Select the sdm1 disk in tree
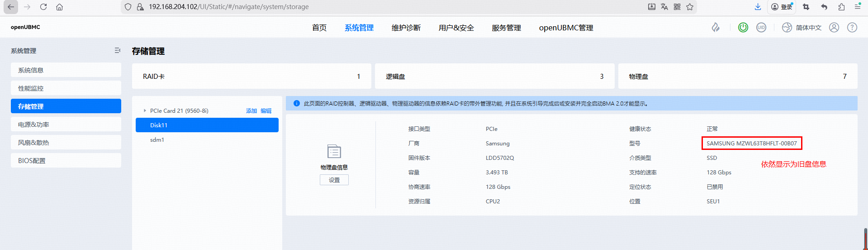This screenshot has width=868, height=250. tap(157, 140)
